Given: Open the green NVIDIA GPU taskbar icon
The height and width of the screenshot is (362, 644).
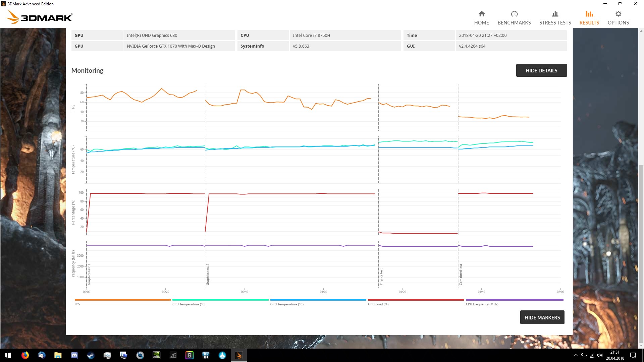Looking at the screenshot, I should coord(156,355).
